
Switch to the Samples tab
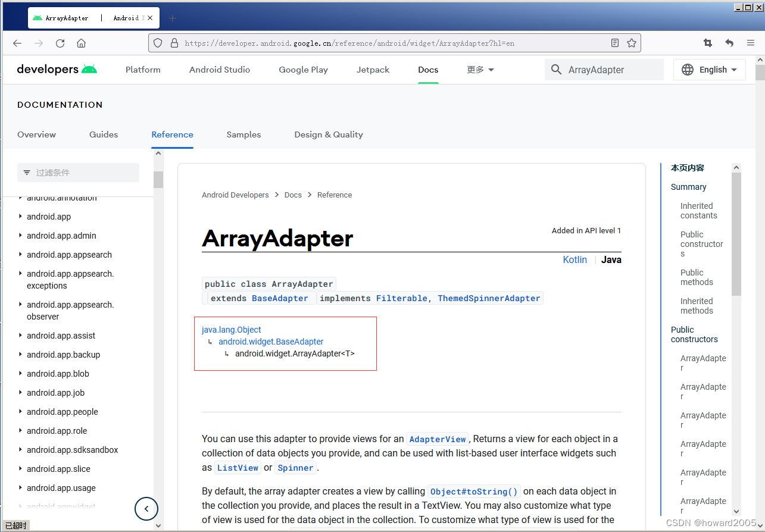point(243,134)
